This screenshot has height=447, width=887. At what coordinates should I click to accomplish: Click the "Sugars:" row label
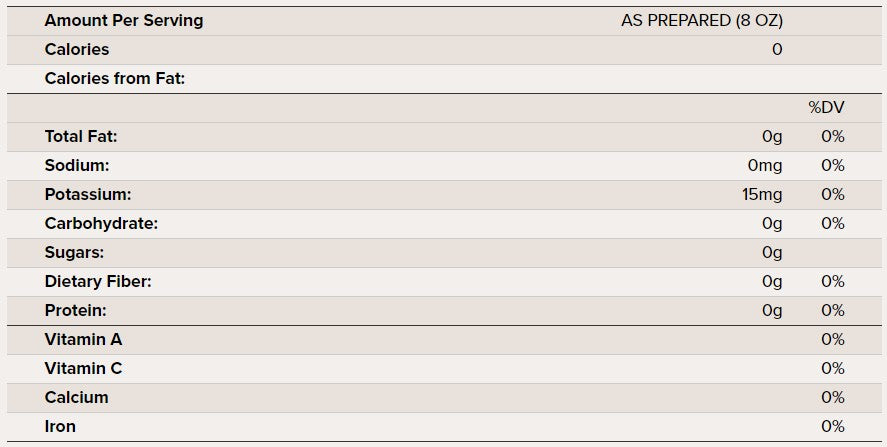(x=74, y=253)
